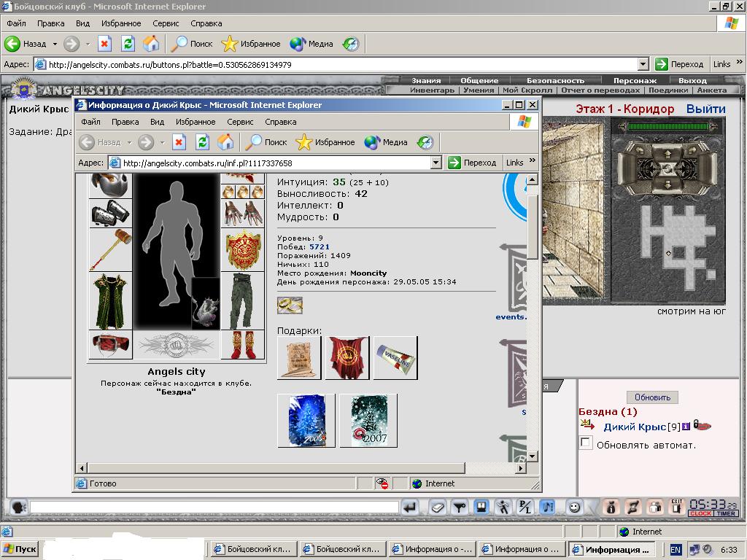Expand the main window address dropdown
This screenshot has width=747, height=560.
point(643,64)
